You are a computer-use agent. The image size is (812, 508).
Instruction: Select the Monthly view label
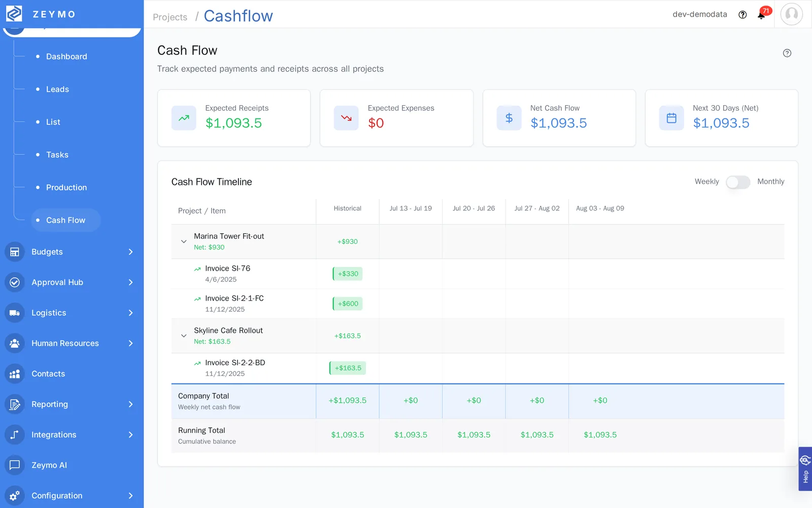(x=770, y=181)
